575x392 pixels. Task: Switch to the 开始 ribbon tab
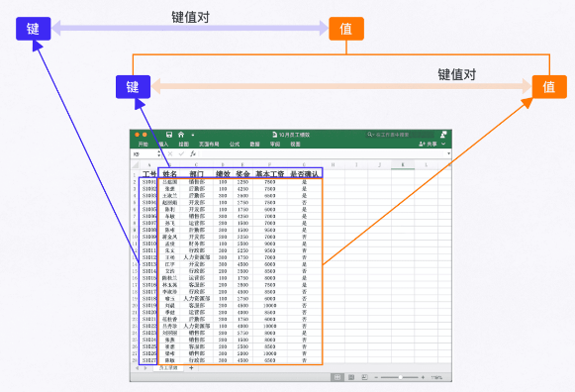coord(144,145)
